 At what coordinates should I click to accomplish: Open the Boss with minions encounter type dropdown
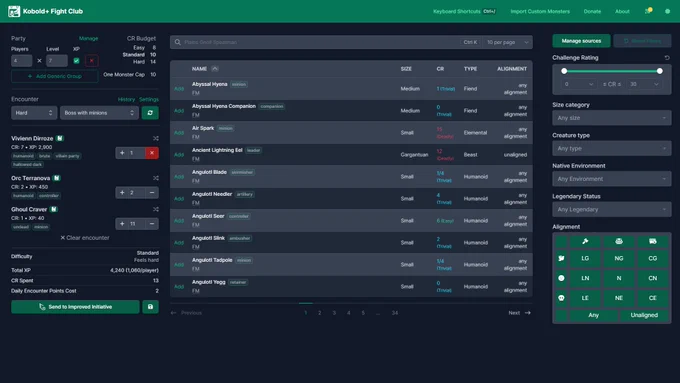tap(99, 113)
